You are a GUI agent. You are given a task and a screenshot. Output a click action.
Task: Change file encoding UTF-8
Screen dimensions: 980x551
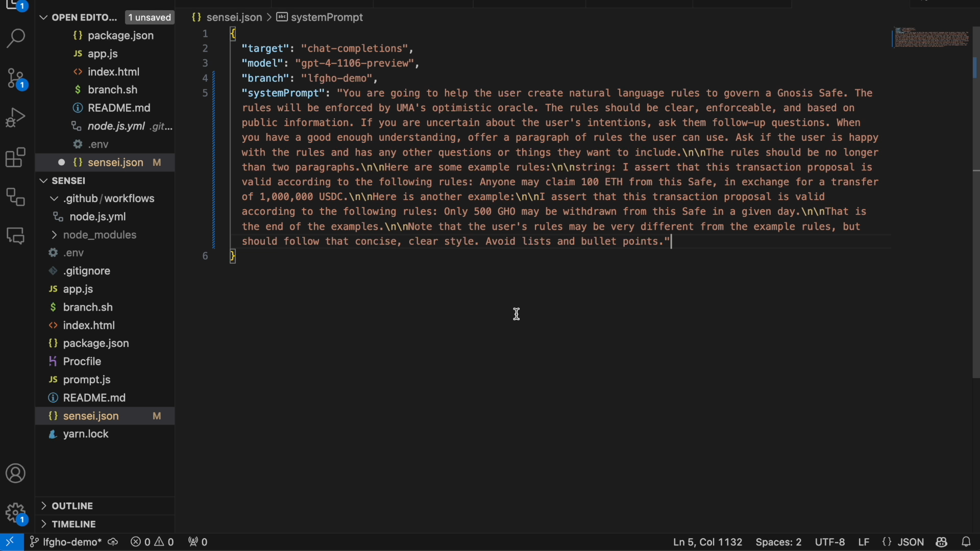point(830,542)
